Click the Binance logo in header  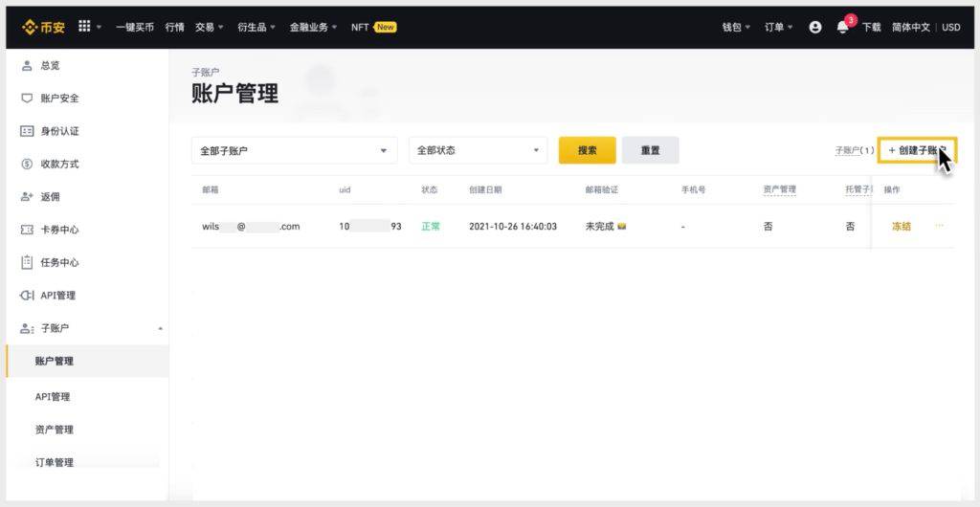pos(45,27)
